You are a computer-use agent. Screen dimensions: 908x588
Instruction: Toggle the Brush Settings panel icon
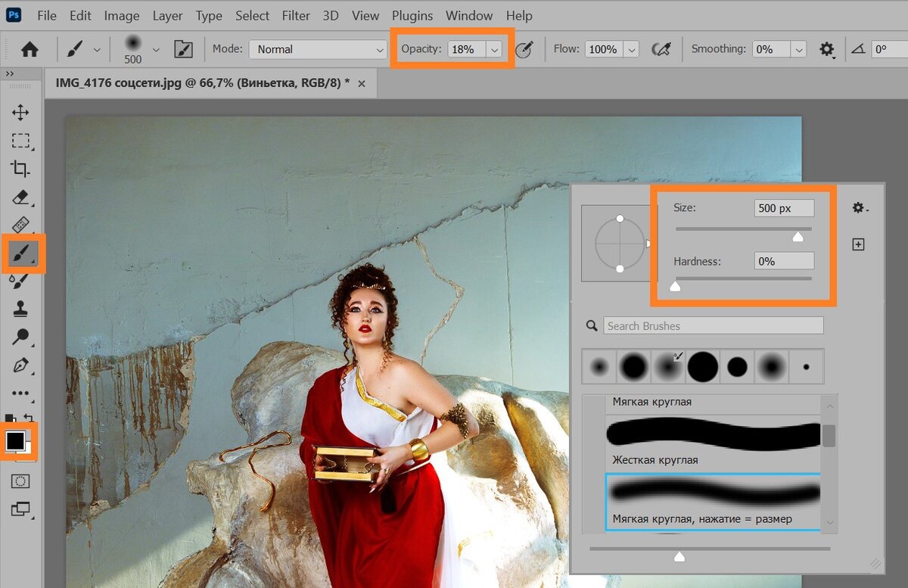click(x=183, y=49)
